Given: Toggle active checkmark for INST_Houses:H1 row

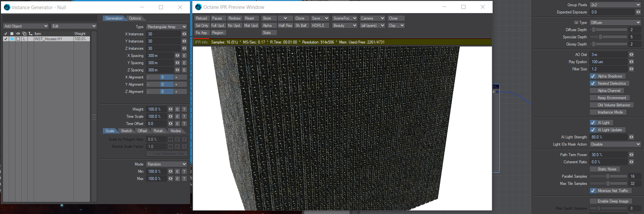Looking at the screenshot, I should pyautogui.click(x=6, y=39).
